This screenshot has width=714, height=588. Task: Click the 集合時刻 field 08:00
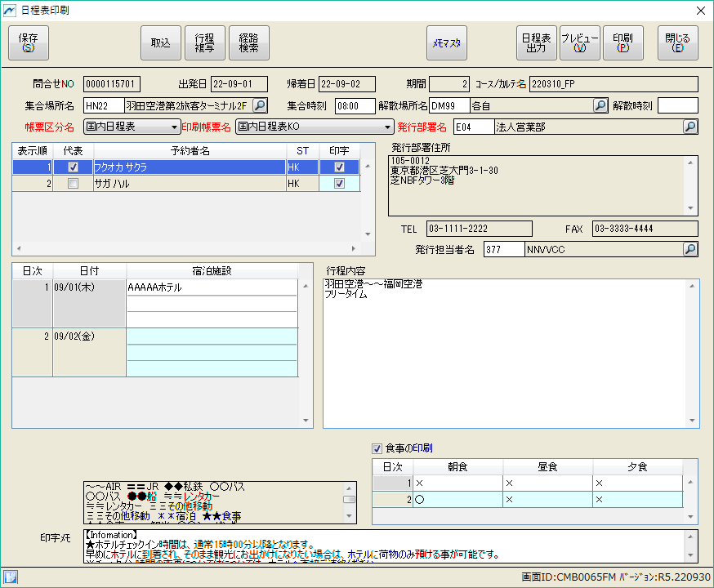(x=355, y=105)
